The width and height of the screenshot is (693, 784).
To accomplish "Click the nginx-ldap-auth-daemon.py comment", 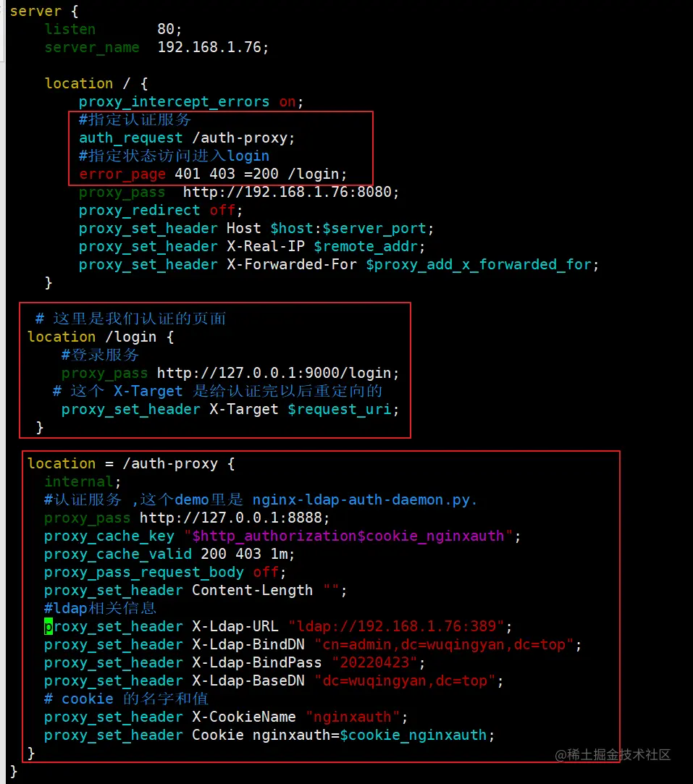I will tap(261, 500).
